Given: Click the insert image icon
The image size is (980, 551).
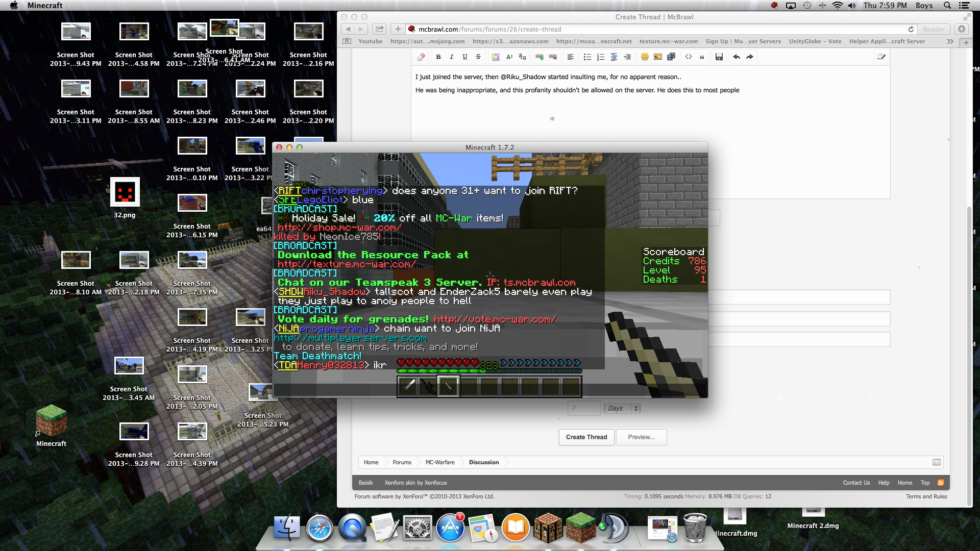Looking at the screenshot, I should (658, 57).
